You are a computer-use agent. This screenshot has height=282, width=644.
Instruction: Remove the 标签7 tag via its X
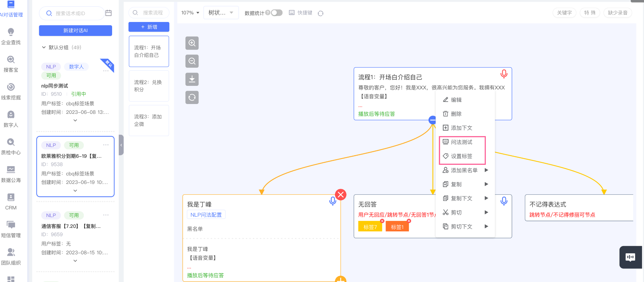coord(382,221)
